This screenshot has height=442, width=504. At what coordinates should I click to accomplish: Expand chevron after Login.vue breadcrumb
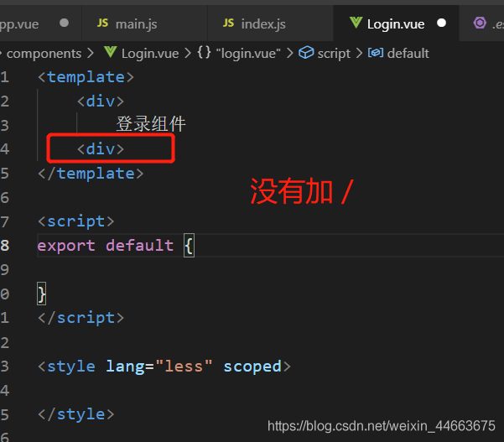coord(188,54)
